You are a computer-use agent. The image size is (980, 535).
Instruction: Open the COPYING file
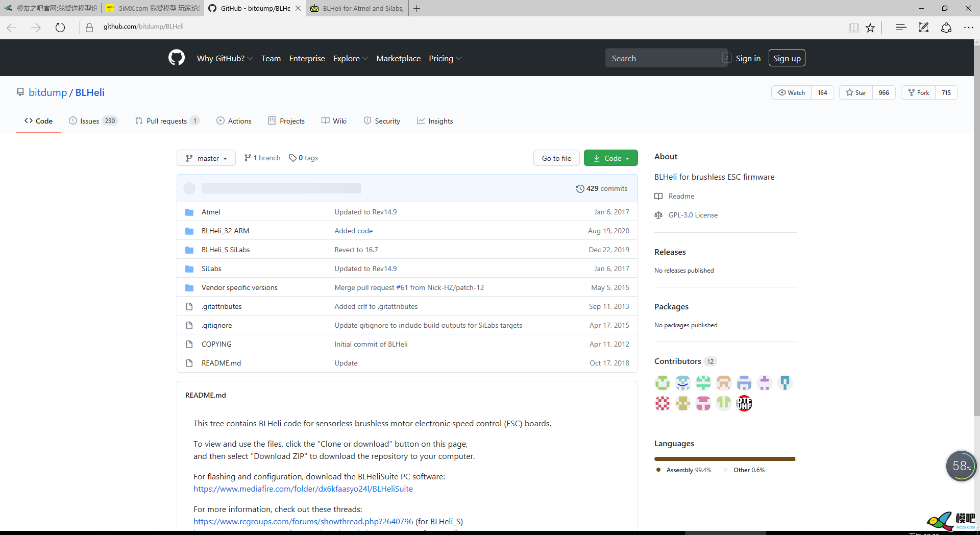click(216, 344)
